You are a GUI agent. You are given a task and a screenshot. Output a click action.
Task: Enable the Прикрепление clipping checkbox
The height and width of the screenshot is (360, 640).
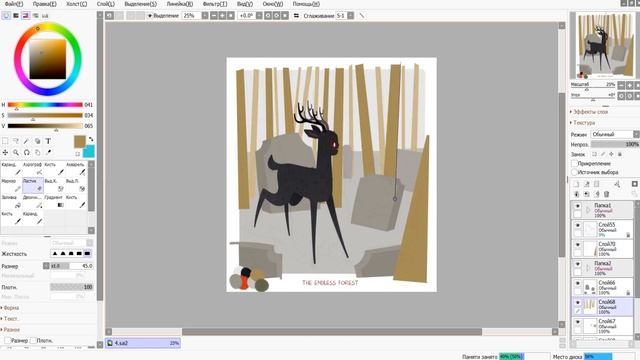click(574, 163)
